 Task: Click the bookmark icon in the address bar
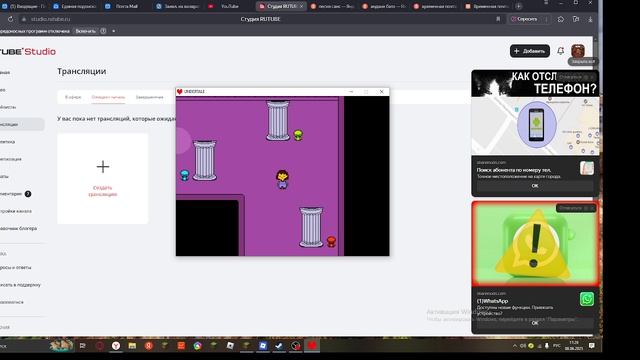[498, 19]
